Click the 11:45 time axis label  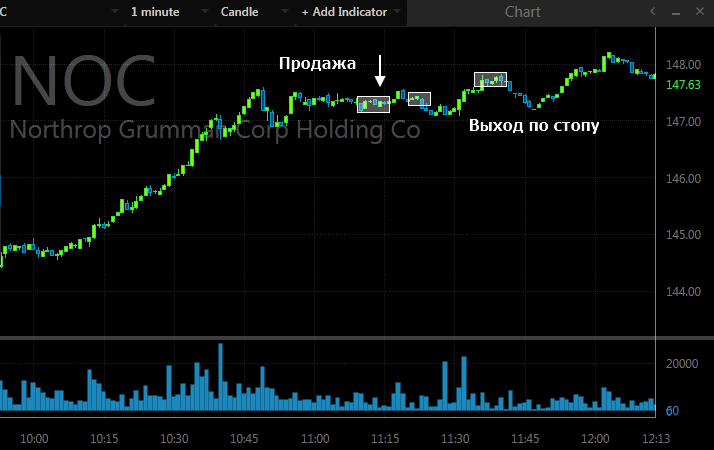pos(525,439)
